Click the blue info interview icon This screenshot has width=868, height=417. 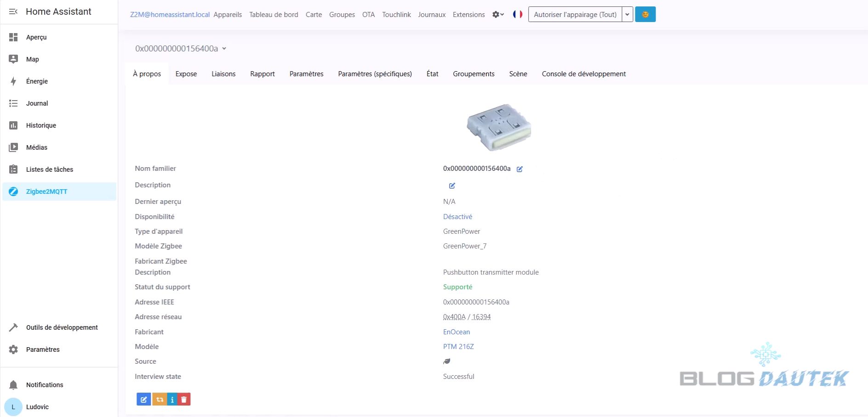coord(172,400)
